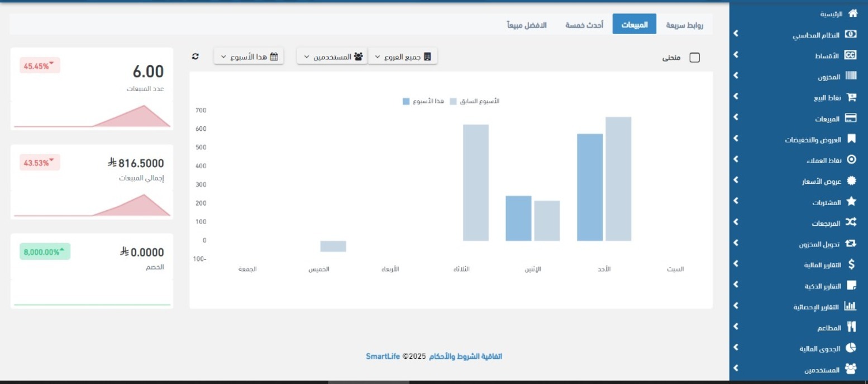The height and width of the screenshot is (384, 868).
Task: Toggle the هذا الأسبوع legend series
Action: pyautogui.click(x=423, y=101)
